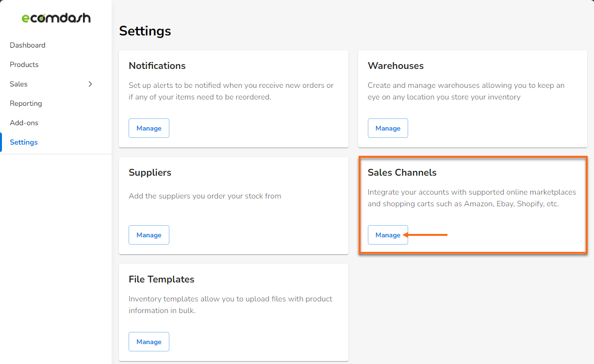Viewport: 594px width, 364px height.
Task: Click the Warehouses card heading
Action: (x=396, y=66)
